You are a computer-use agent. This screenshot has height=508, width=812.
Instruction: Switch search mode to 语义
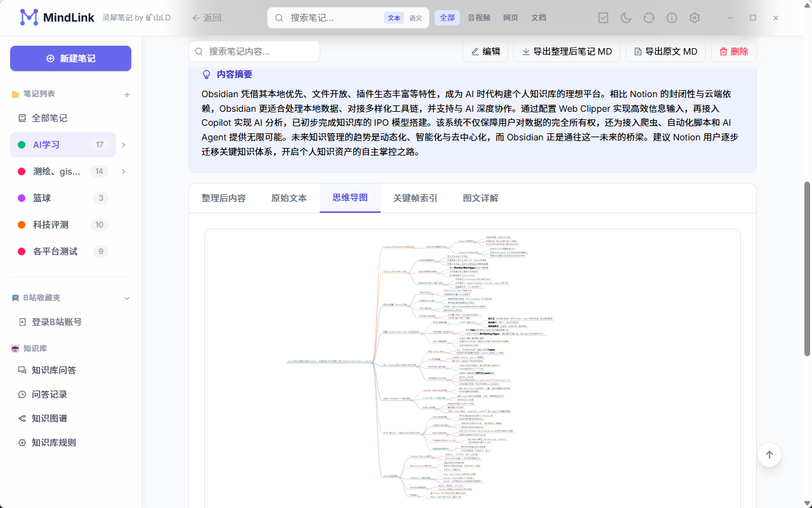pos(416,18)
